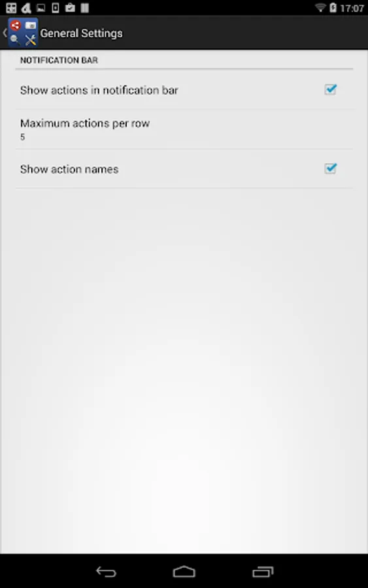368x588 pixels.
Task: Tap the 17:07 clock in status bar
Action: click(x=352, y=8)
